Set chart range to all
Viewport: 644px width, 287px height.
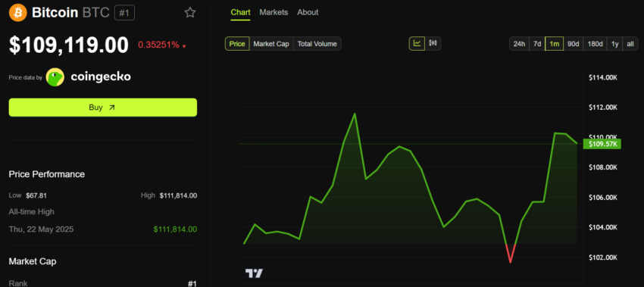(x=630, y=44)
